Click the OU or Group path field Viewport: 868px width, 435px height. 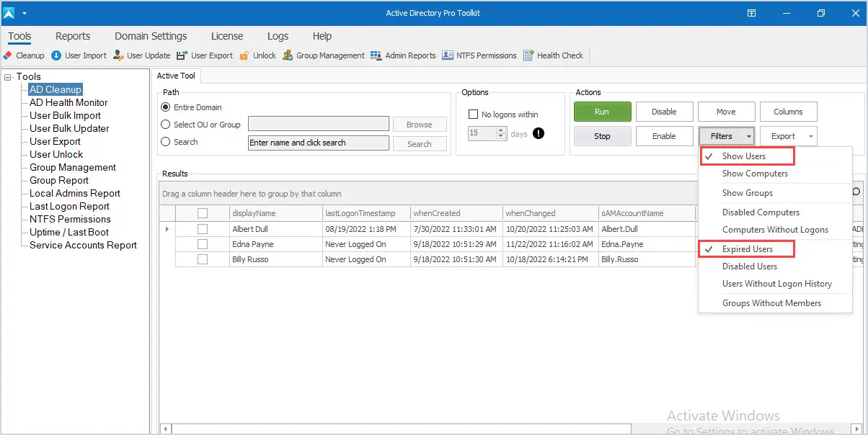319,125
